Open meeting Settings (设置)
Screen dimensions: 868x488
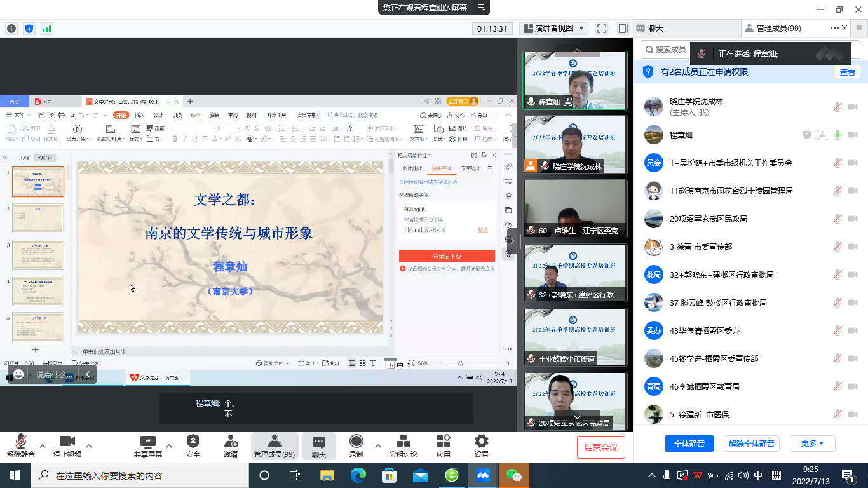(x=482, y=446)
